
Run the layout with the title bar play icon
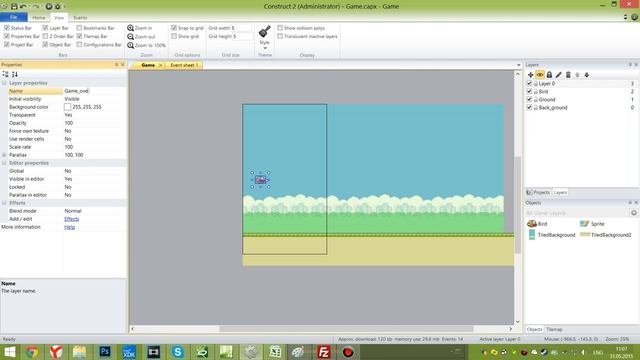49,7
